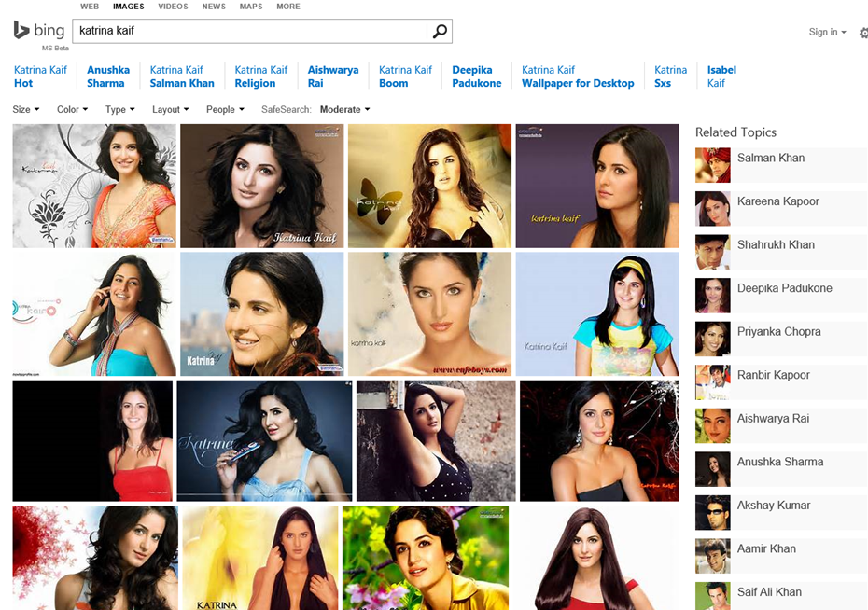Change the SafeSearch Moderate setting
Viewport: 868px width, 610px height.
(345, 109)
